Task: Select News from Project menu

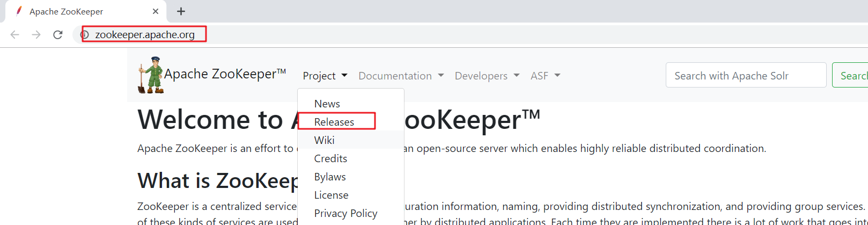Action: 327,104
